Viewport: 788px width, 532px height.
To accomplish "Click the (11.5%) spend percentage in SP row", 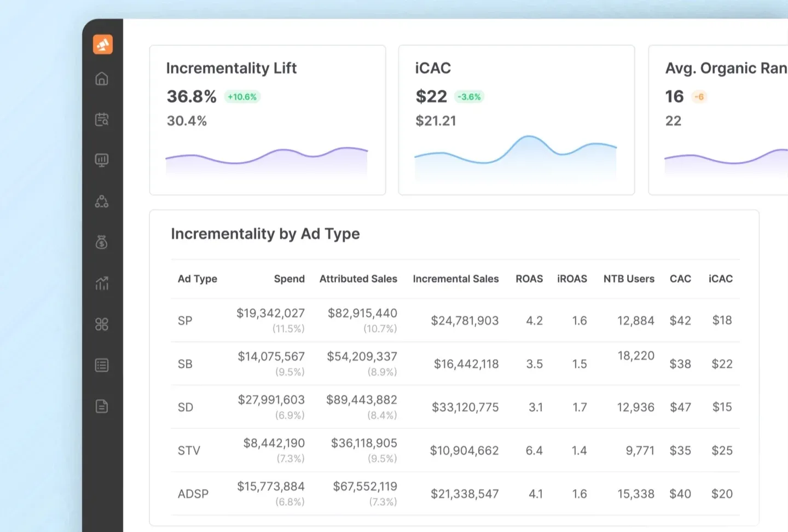I will point(288,328).
